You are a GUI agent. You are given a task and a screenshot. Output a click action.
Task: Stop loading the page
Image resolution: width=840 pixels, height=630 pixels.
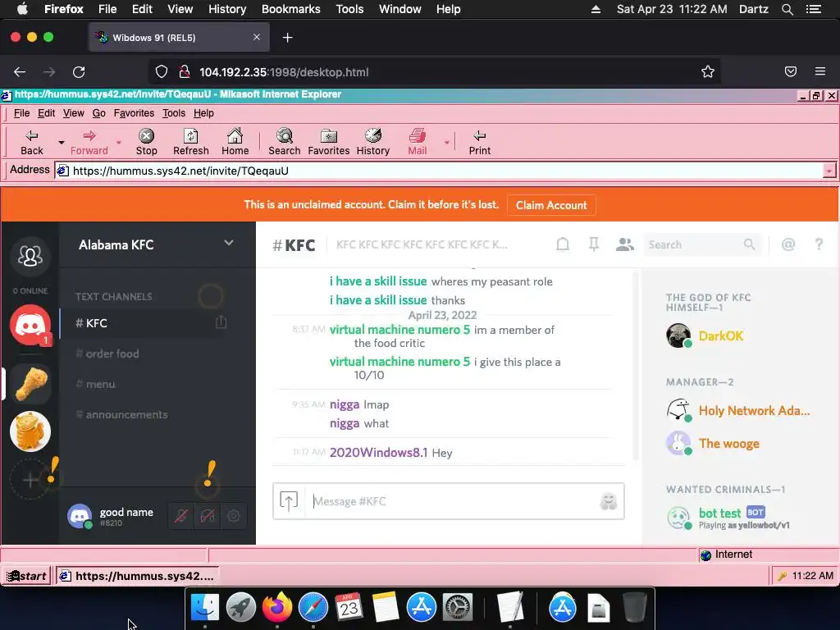pyautogui.click(x=146, y=143)
